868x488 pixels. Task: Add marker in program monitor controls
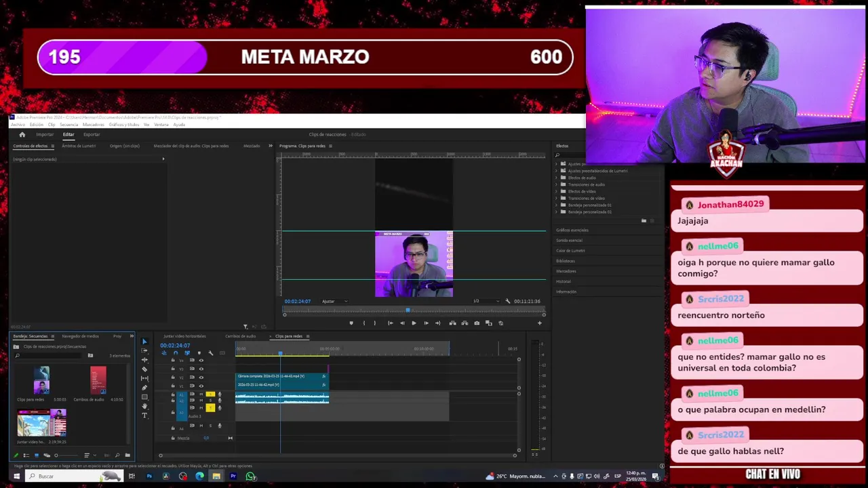point(351,323)
